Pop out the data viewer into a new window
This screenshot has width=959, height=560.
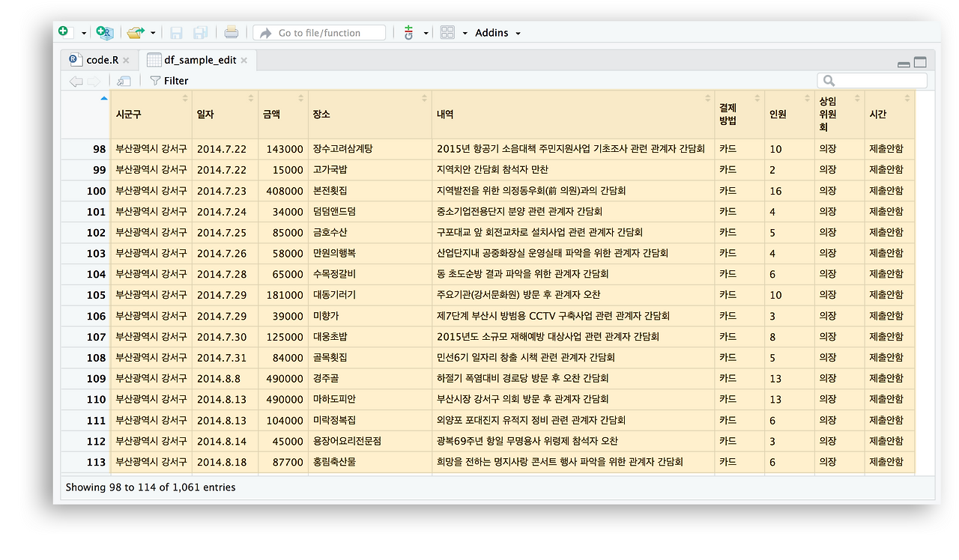click(x=124, y=81)
